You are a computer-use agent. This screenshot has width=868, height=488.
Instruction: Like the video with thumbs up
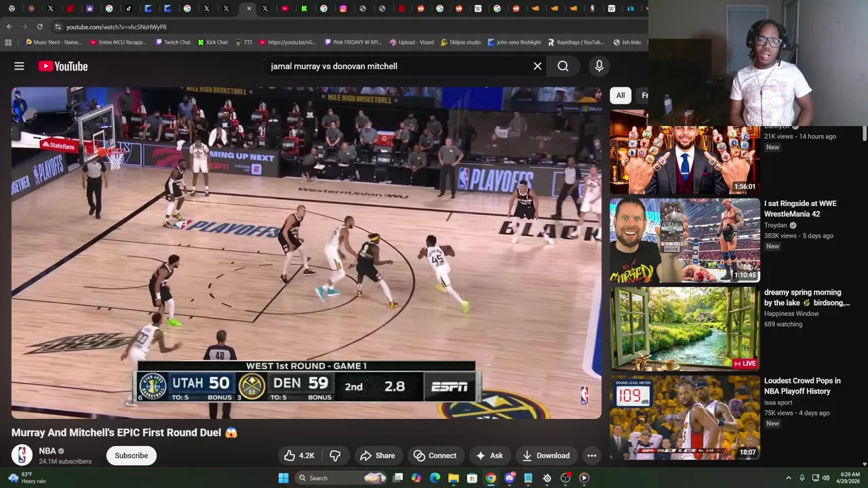point(301,455)
